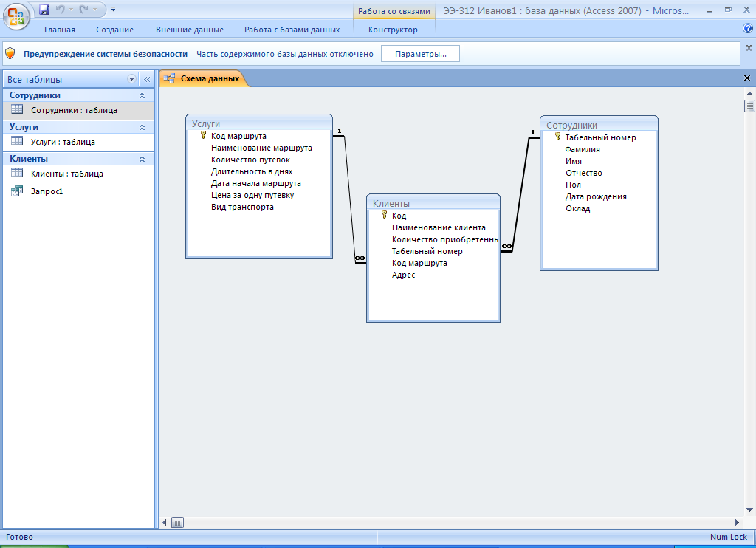Select the Цена за одну путевку field
The height and width of the screenshot is (548, 756).
click(x=252, y=196)
